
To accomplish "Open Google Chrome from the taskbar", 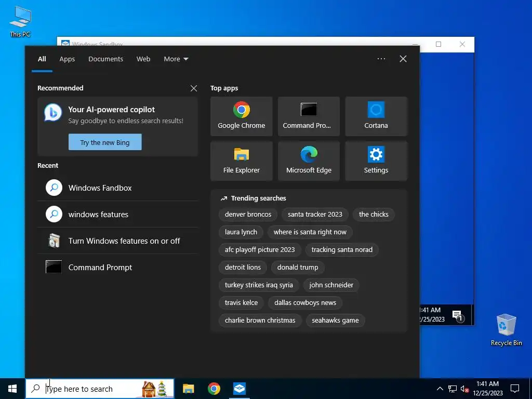I will [x=214, y=389].
